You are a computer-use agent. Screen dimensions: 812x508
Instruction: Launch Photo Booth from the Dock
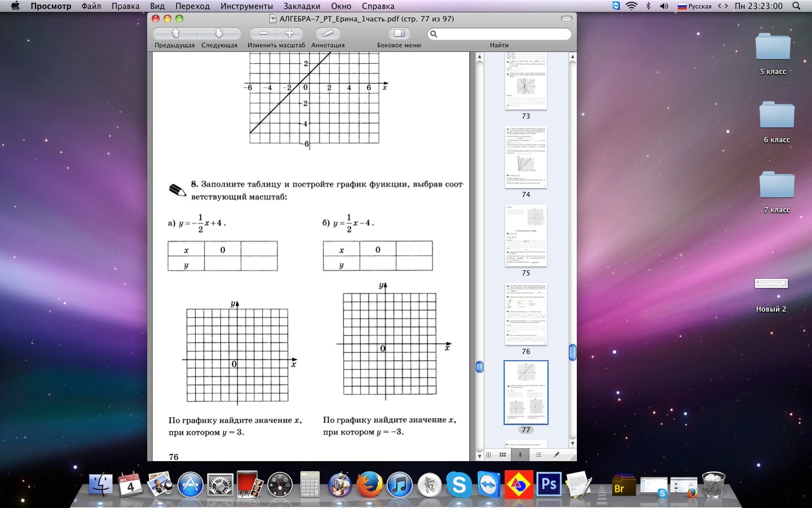click(250, 484)
